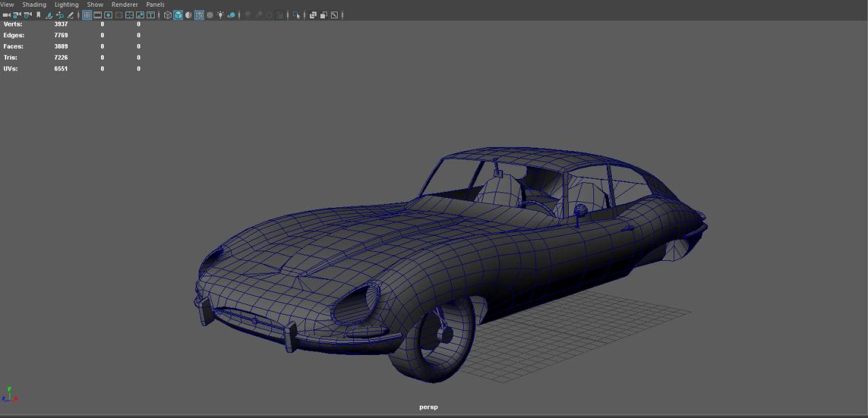This screenshot has height=418, width=868.
Task: Open the Show menu
Action: (95, 5)
